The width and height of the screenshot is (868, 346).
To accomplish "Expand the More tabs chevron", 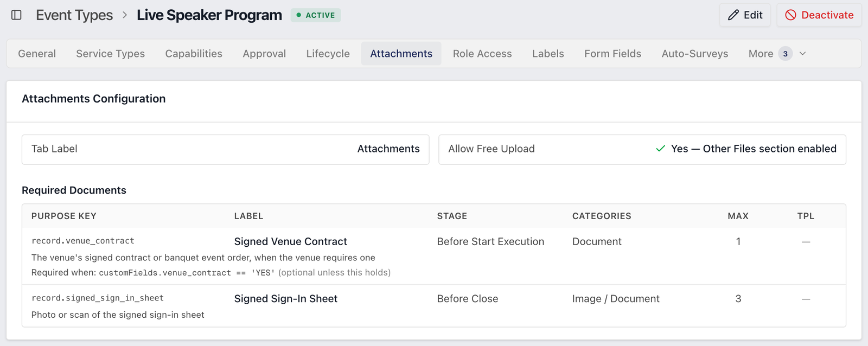I will [x=803, y=54].
